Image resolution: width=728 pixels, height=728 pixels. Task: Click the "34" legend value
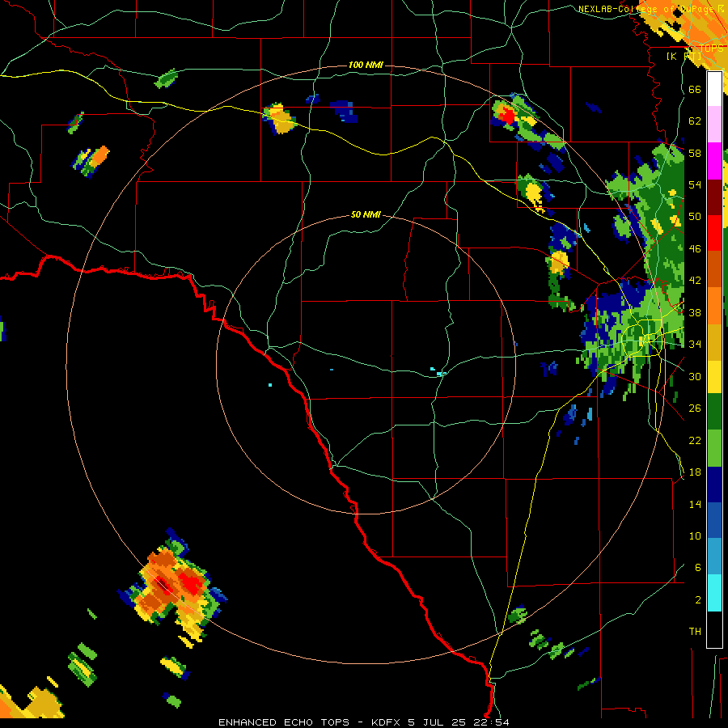click(695, 344)
